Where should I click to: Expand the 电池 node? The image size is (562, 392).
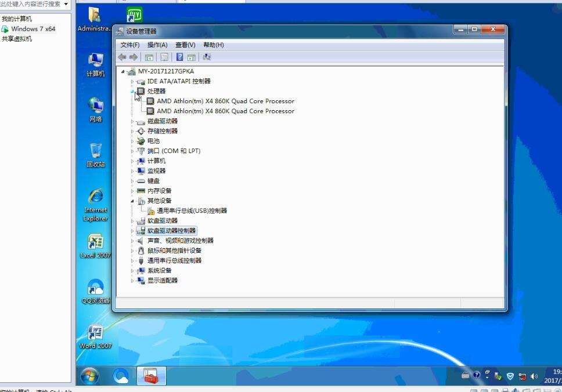(132, 141)
